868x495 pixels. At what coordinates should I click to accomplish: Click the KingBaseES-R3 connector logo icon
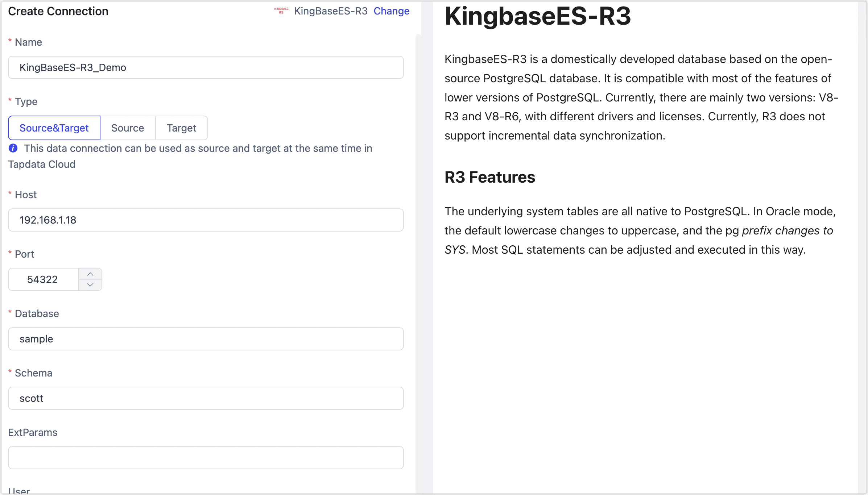pyautogui.click(x=281, y=11)
